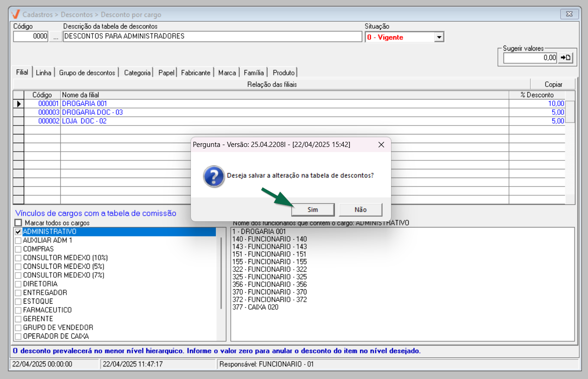Check the ESTOQUE cargo checkbox
Image resolution: width=588 pixels, height=379 pixels.
[x=18, y=301]
